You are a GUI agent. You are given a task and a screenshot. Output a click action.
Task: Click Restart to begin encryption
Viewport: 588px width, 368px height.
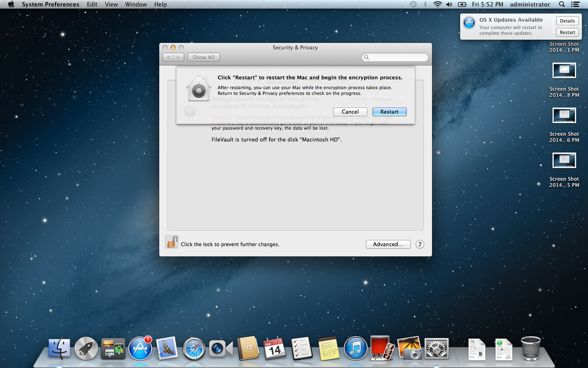(389, 111)
